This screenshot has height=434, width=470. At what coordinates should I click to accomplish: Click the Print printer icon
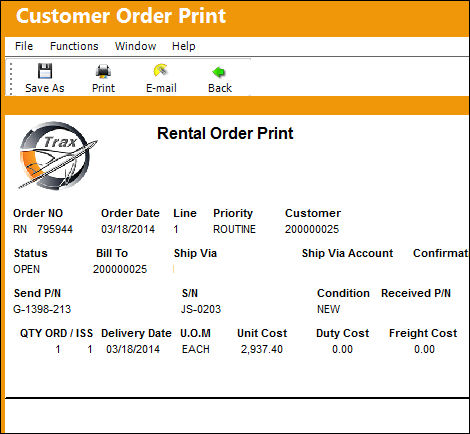[103, 71]
